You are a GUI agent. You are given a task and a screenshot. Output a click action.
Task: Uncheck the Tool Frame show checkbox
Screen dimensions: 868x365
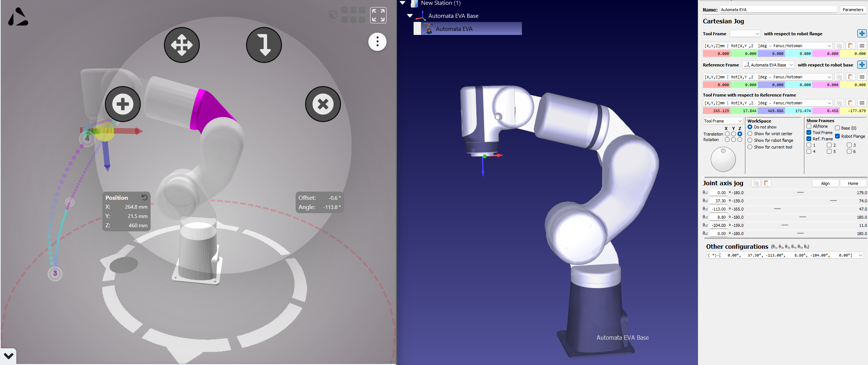coord(809,133)
